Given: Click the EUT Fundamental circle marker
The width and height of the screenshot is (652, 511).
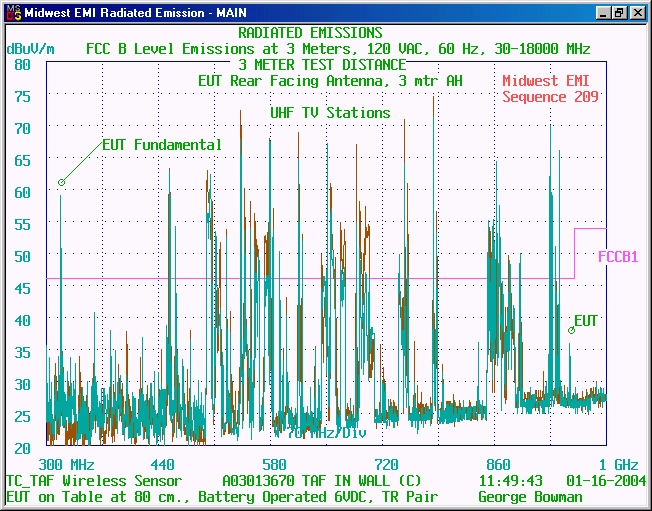Looking at the screenshot, I should click(x=61, y=182).
